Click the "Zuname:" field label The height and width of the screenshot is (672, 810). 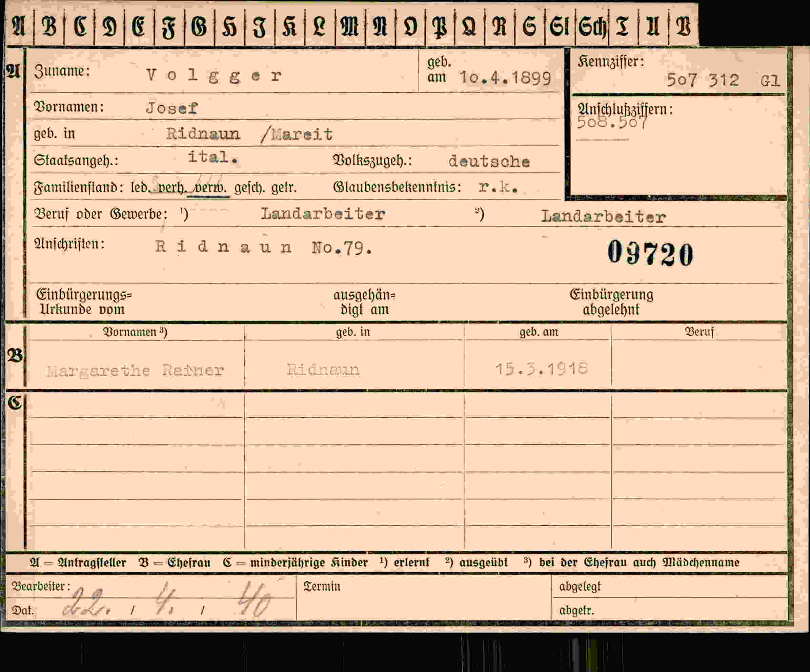(x=62, y=71)
